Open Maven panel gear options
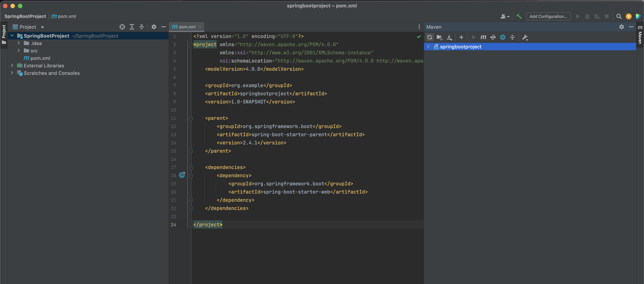The image size is (644, 284). click(621, 27)
